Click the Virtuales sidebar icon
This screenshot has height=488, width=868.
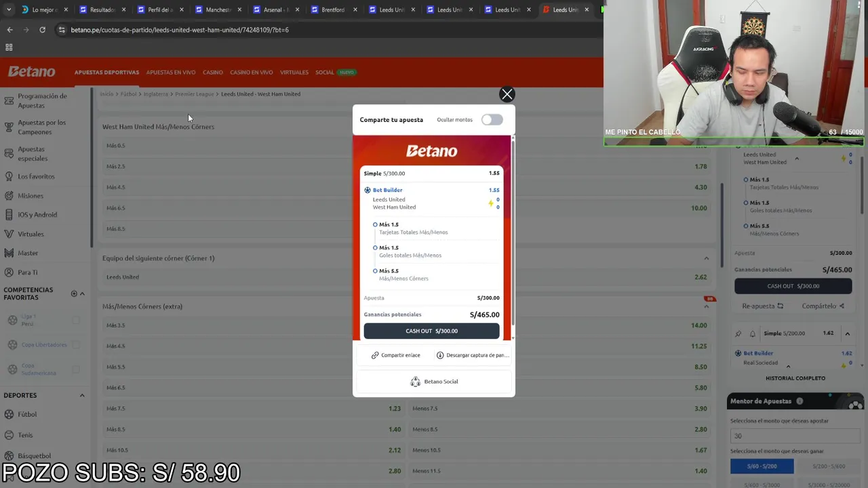[9, 234]
